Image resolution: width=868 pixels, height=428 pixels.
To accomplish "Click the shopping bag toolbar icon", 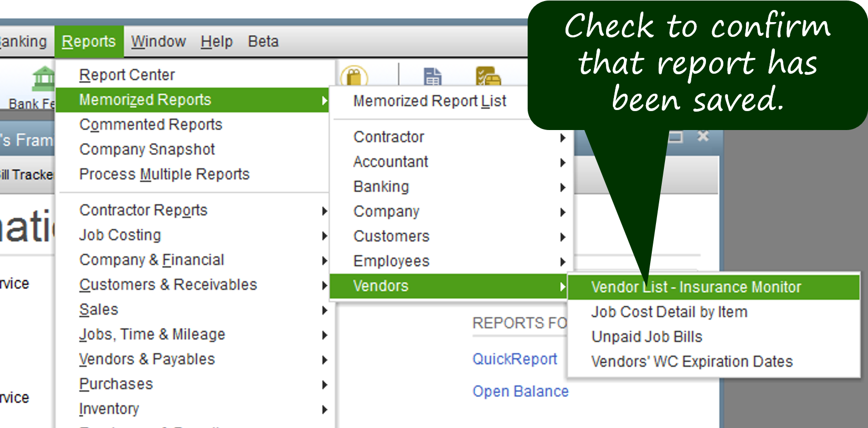I will [x=354, y=77].
